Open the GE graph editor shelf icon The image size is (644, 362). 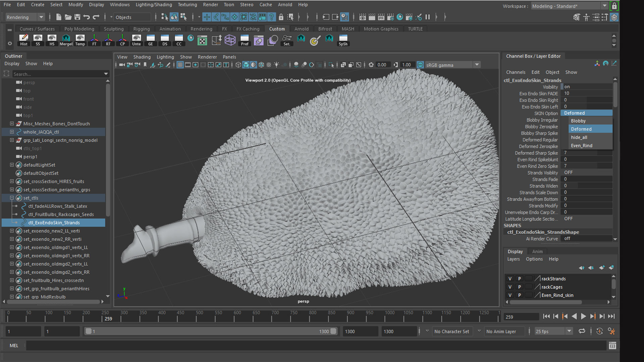pos(151,40)
